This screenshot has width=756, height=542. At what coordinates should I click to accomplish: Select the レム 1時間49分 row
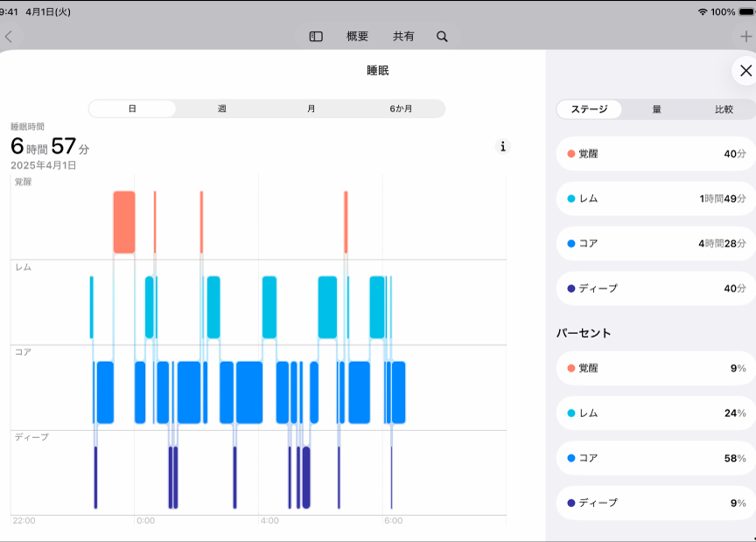pyautogui.click(x=655, y=198)
